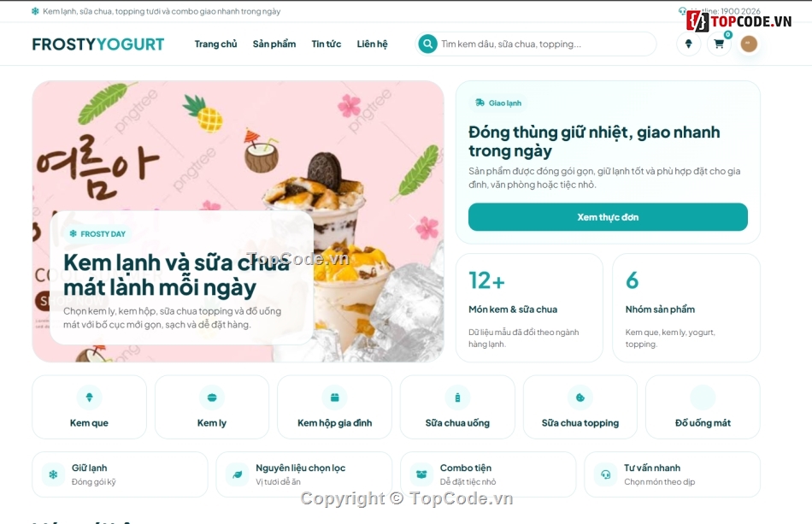Click the FROSTYYOGURT logo
The height and width of the screenshot is (524, 812).
tap(98, 44)
